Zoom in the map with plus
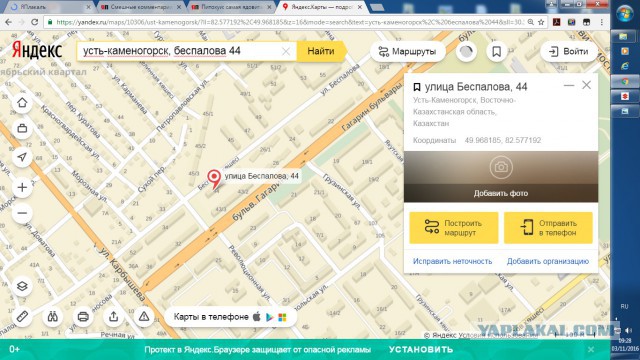640x360 pixels. click(22, 187)
